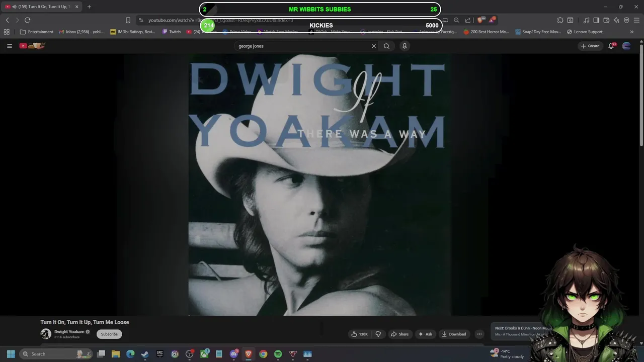Open Discord from taskbar
The image size is (644, 362).
tap(233, 354)
